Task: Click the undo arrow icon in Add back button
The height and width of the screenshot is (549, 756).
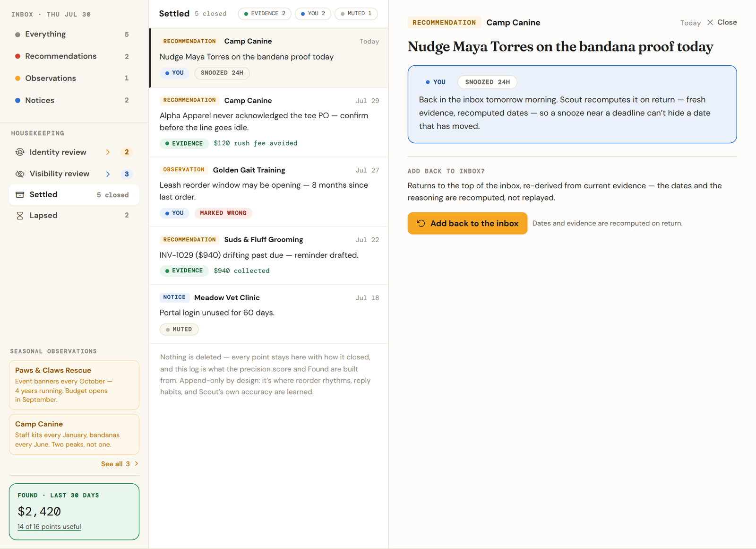Action: pyautogui.click(x=421, y=223)
